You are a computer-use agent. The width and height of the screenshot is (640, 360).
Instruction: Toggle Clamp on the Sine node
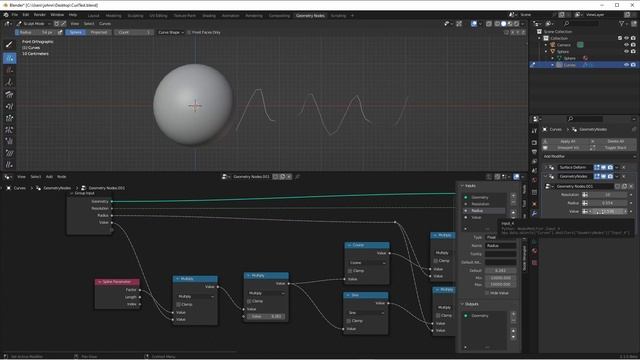click(x=350, y=321)
